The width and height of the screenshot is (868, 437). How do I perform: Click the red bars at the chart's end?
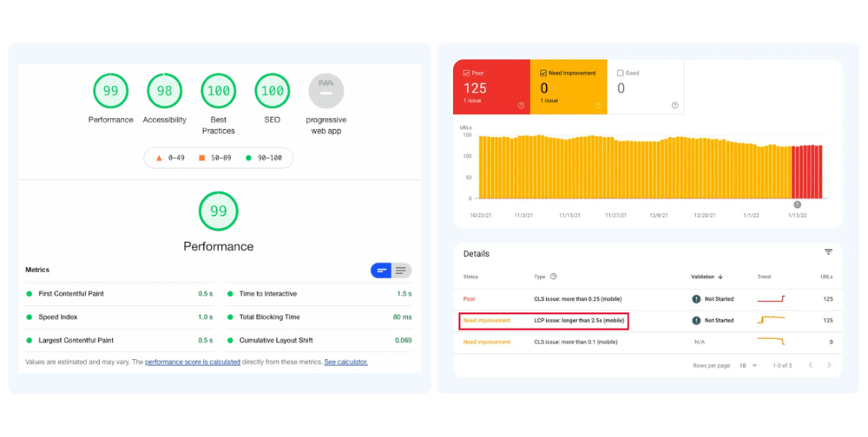click(807, 172)
